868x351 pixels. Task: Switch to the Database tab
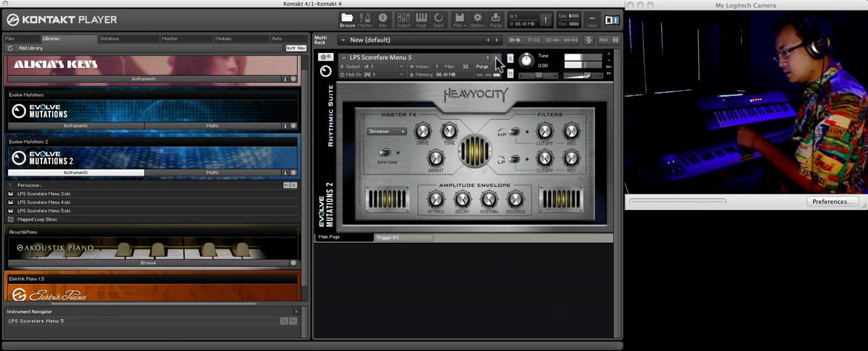point(117,39)
